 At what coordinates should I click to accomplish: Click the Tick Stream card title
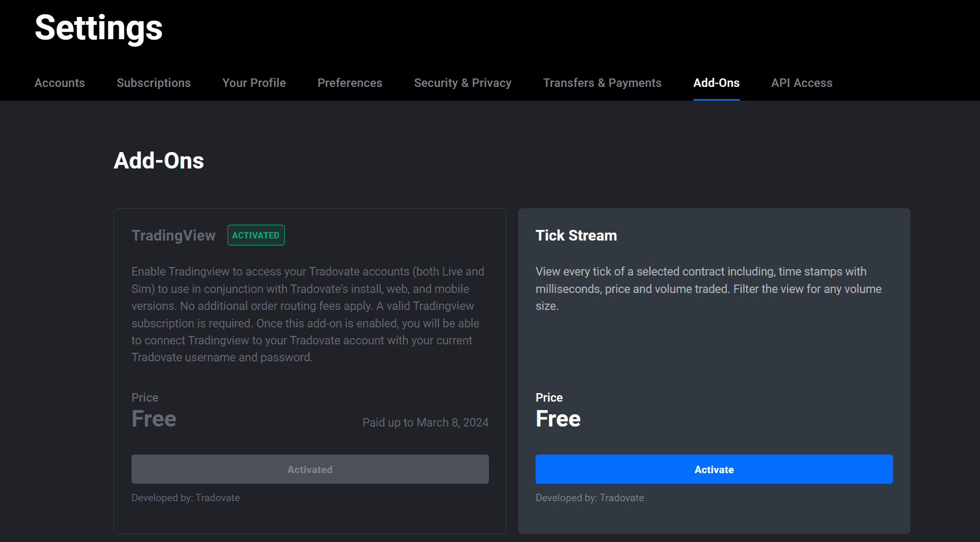576,235
